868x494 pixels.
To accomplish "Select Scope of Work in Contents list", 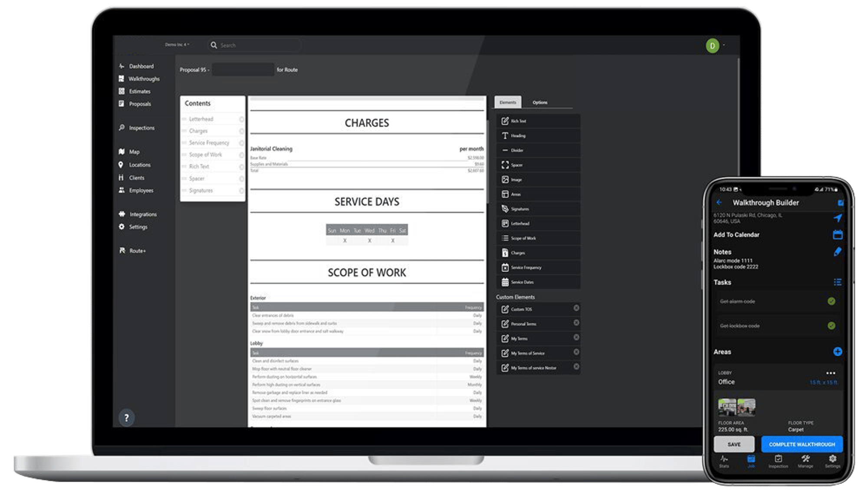I will click(x=212, y=155).
